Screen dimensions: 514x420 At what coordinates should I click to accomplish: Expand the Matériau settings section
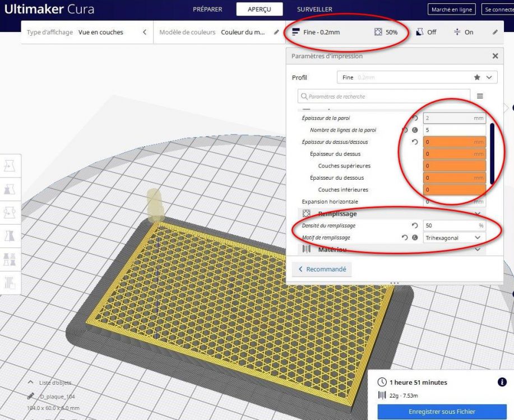tap(391, 249)
